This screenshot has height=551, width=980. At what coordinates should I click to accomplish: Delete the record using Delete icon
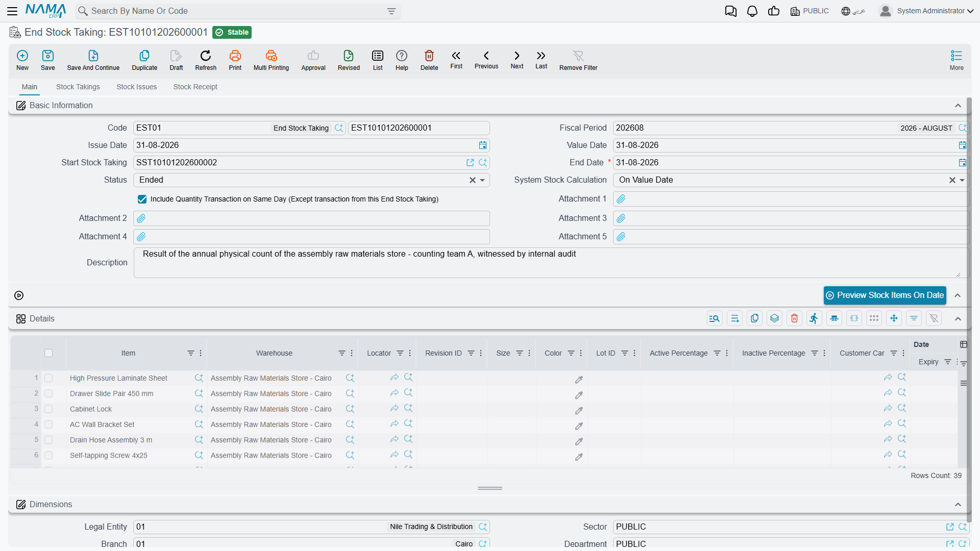(x=429, y=60)
